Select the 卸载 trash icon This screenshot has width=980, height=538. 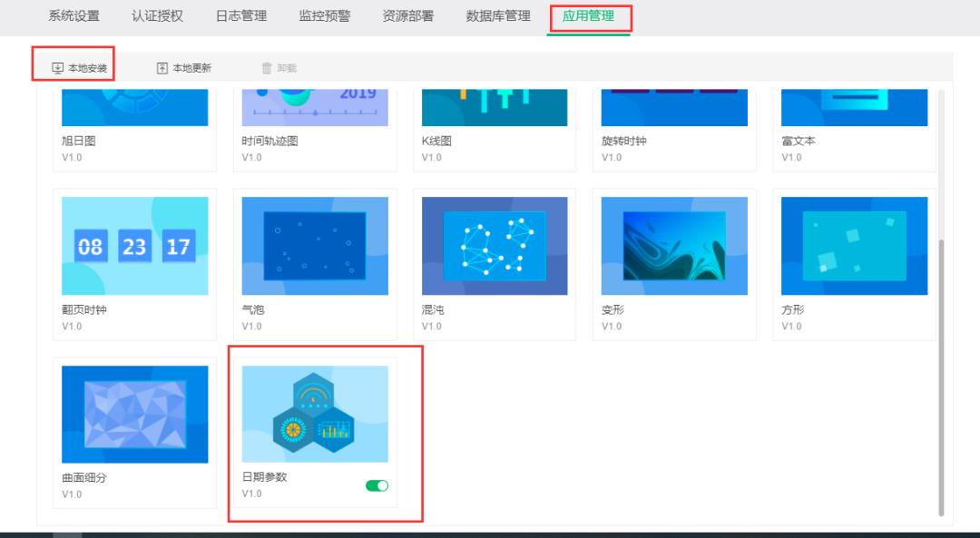pyautogui.click(x=265, y=65)
